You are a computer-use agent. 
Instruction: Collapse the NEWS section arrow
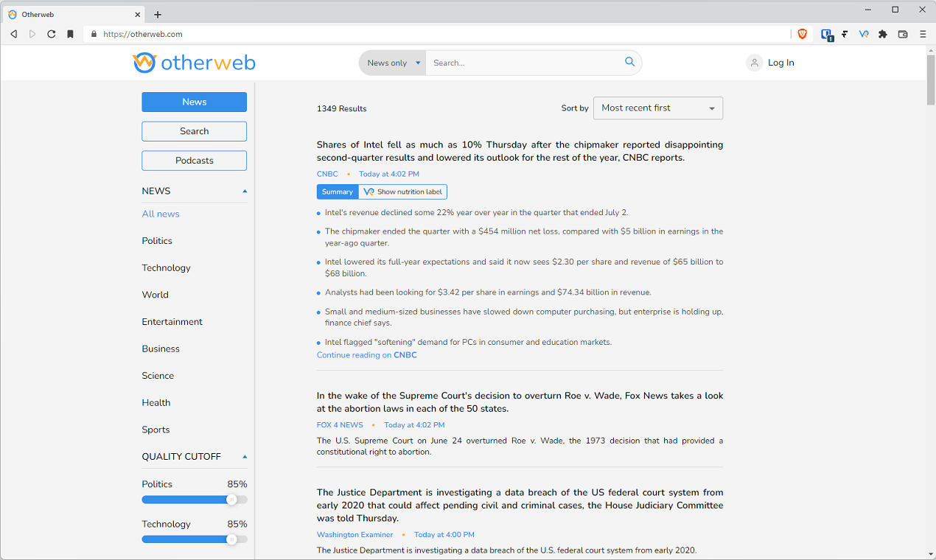[245, 191]
